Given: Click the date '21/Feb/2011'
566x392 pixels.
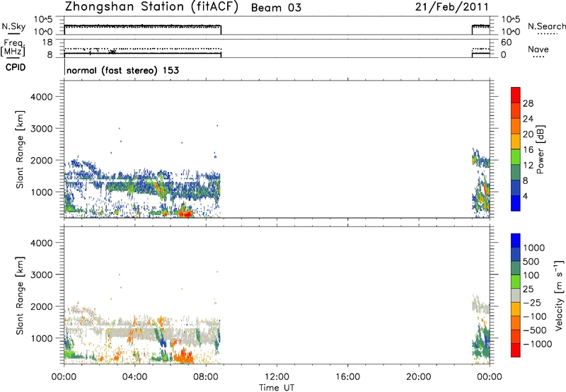Looking at the screenshot, I should click(452, 7).
